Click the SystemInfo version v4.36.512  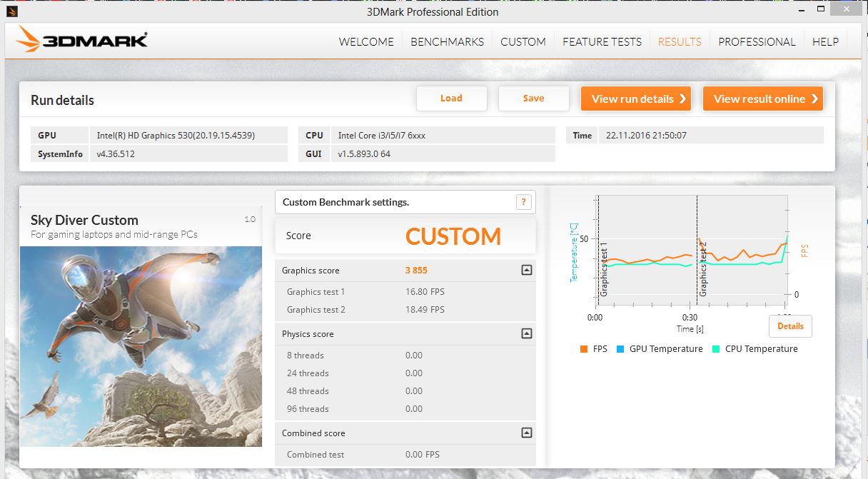pyautogui.click(x=116, y=153)
